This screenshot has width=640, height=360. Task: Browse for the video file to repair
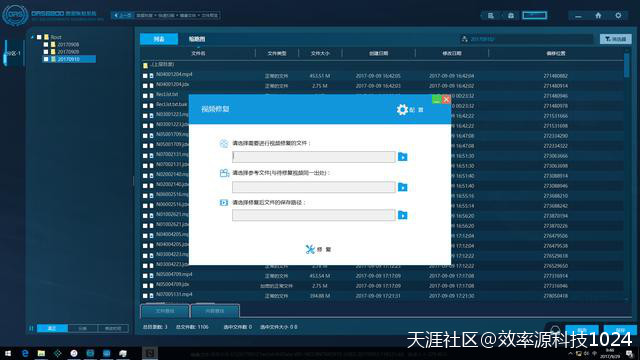point(402,157)
